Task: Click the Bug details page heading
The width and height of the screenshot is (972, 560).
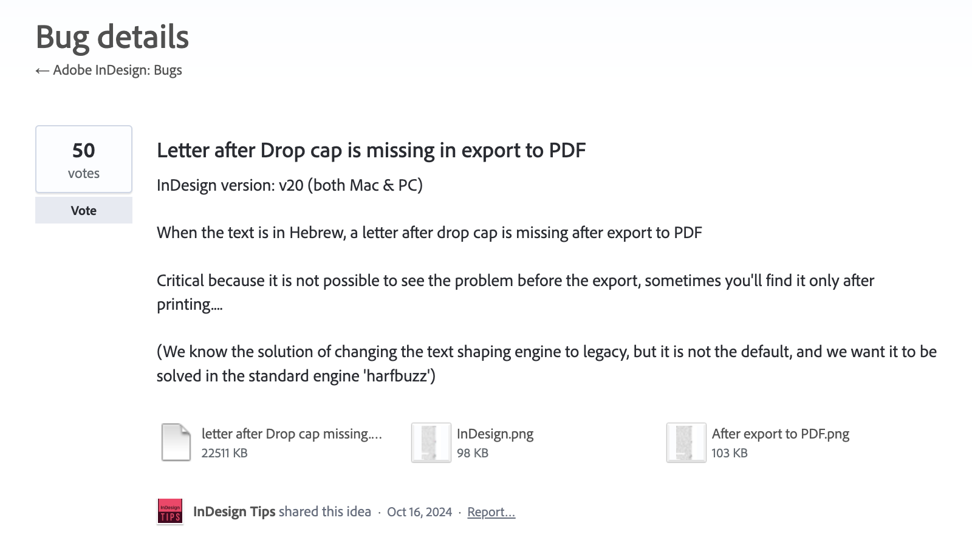Action: point(112,37)
